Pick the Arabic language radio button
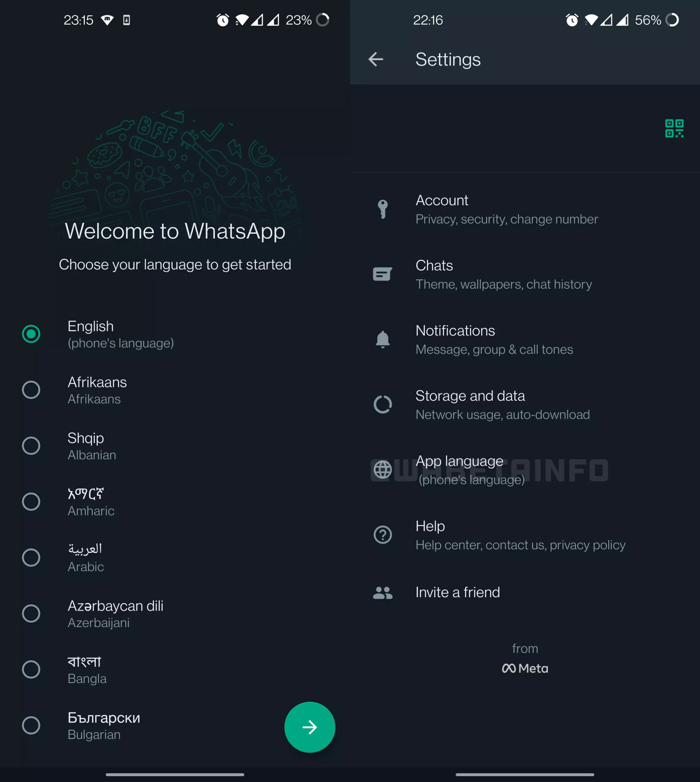Screen dimensions: 700x782 click(x=31, y=558)
